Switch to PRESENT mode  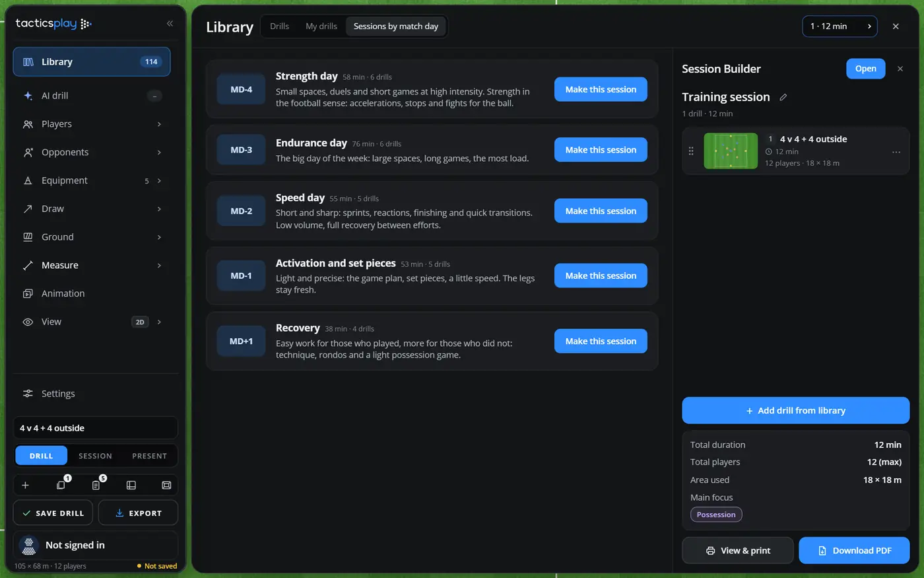click(149, 456)
